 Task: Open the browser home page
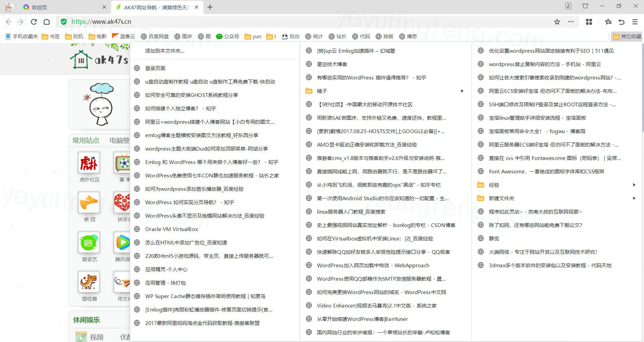[47, 22]
